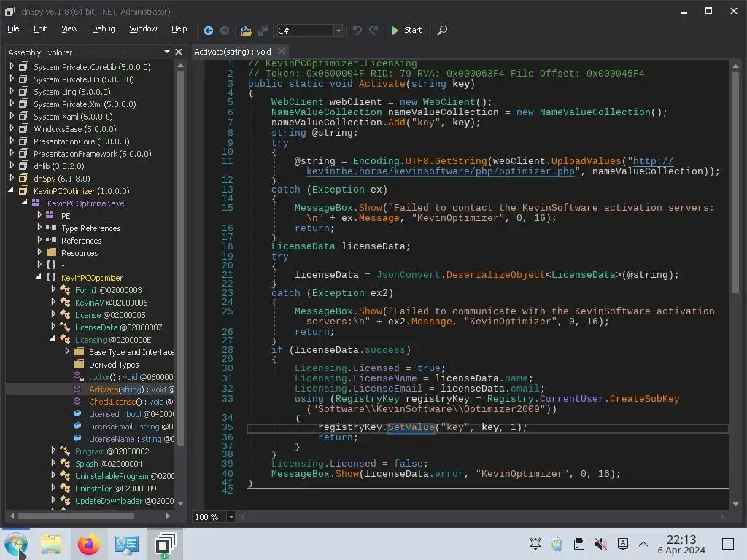Close the Assembly Explorer panel
Screen dimensions: 747x560
point(179,52)
